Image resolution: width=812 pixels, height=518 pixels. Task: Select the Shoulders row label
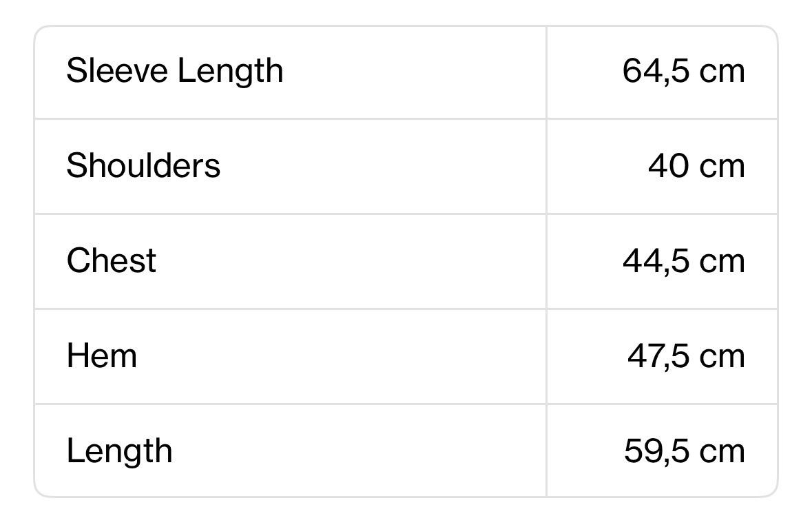pyautogui.click(x=143, y=166)
